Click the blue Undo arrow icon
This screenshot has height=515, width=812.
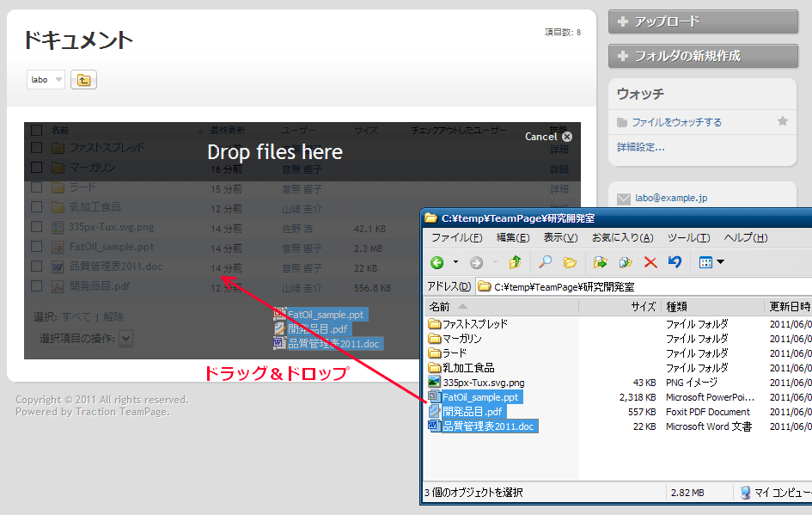tap(675, 262)
